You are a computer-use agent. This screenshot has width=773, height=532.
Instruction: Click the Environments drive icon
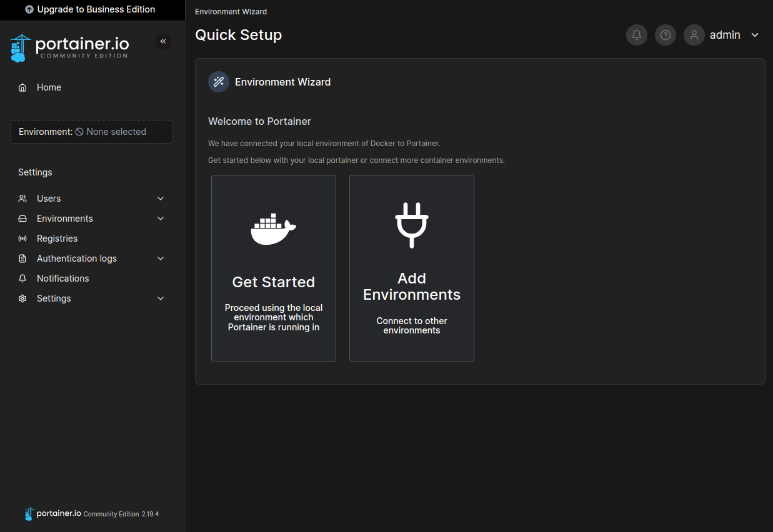22,219
